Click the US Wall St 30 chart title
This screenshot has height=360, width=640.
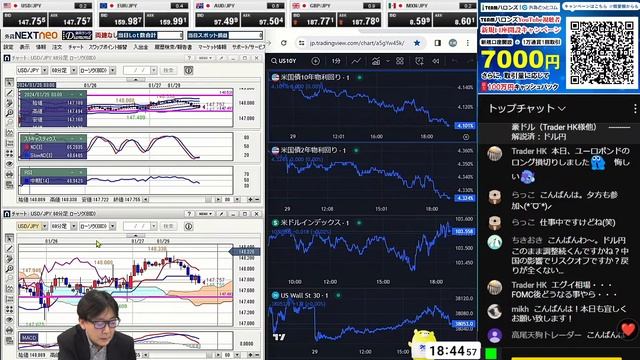coord(304,295)
